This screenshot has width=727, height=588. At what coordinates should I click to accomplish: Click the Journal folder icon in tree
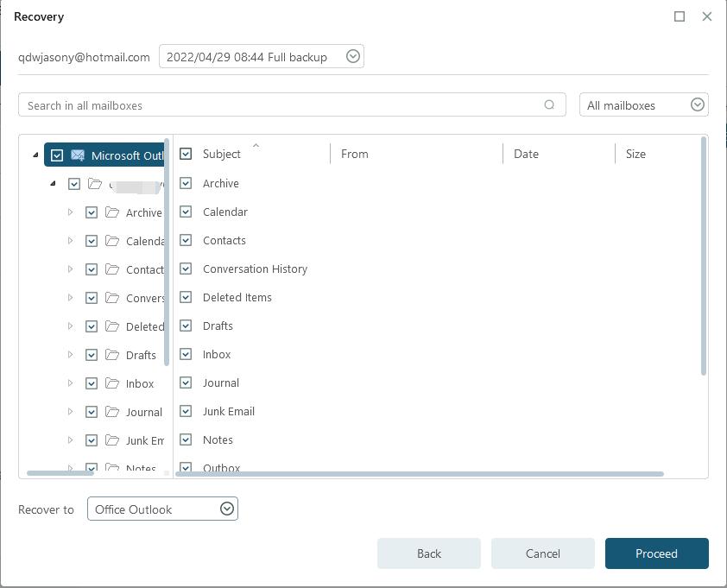coord(111,412)
